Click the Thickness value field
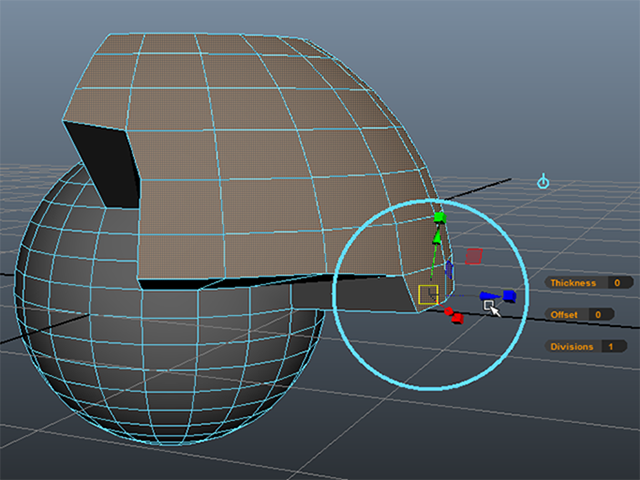This screenshot has height=480, width=640. point(620,283)
